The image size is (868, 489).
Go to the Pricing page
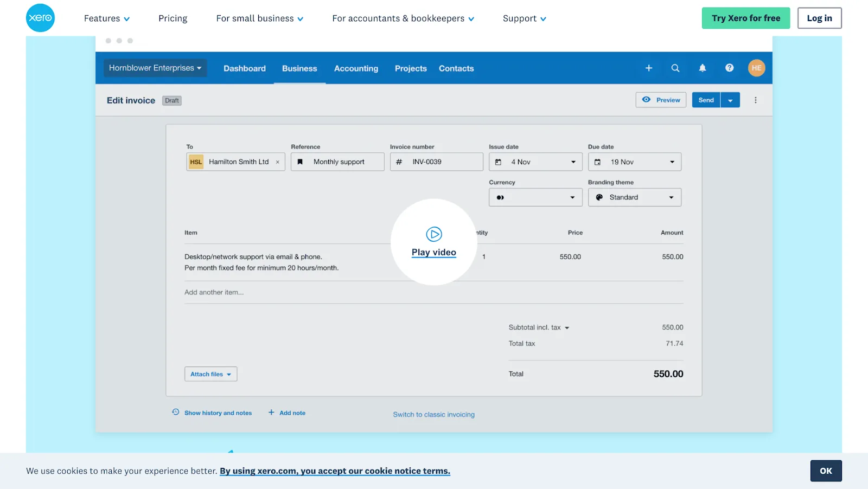[x=173, y=18]
